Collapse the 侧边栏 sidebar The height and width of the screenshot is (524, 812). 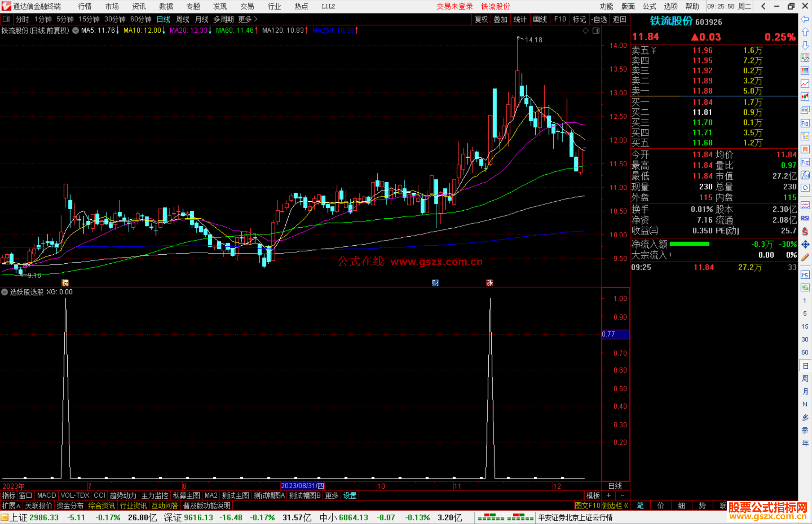click(615, 506)
